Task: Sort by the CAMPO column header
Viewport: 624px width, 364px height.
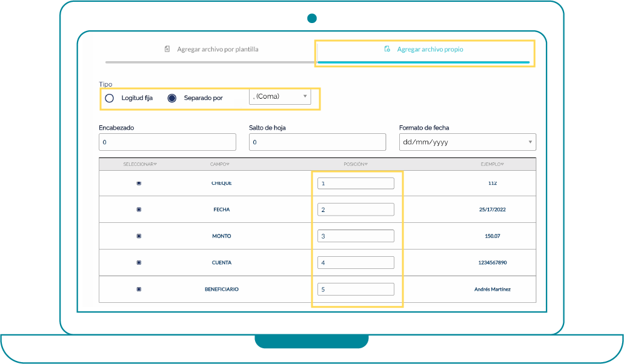Action: (219, 164)
